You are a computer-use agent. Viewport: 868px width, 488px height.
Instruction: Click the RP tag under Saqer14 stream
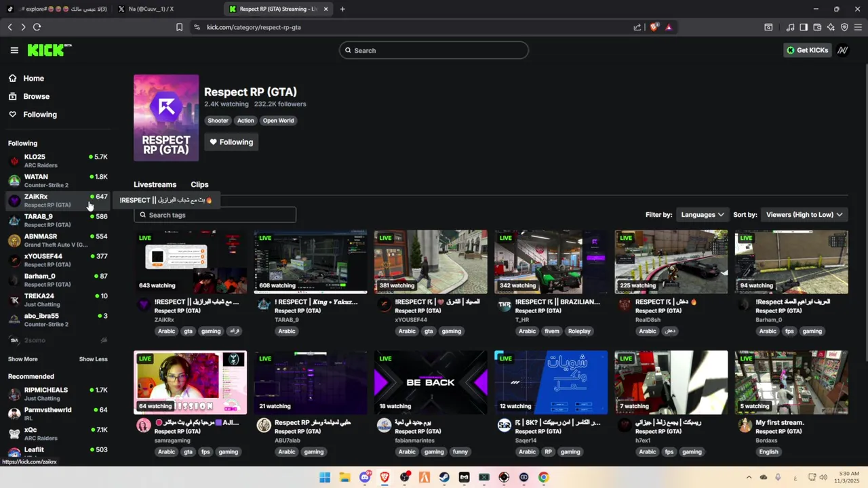tap(548, 452)
